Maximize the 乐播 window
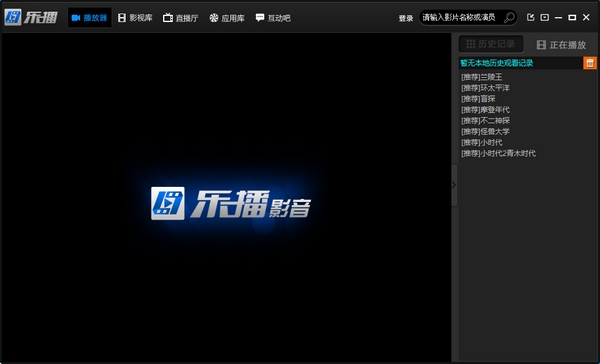The height and width of the screenshot is (364, 600). tap(572, 17)
